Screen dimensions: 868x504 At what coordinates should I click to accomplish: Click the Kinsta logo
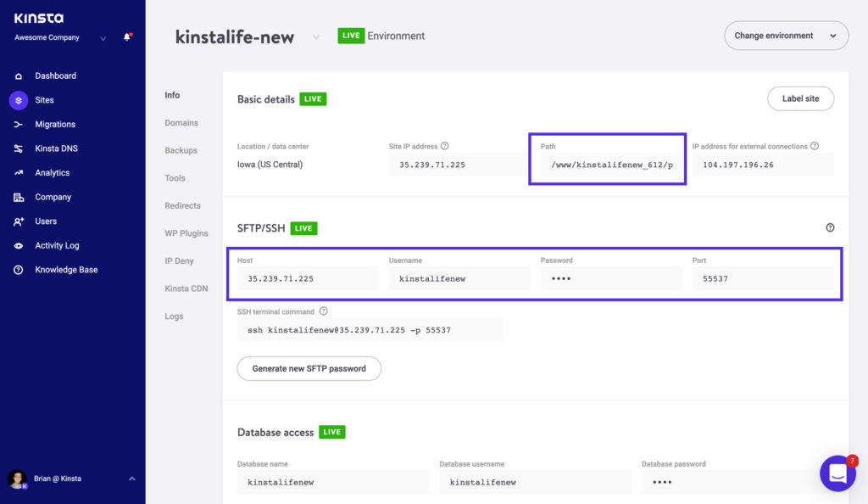pyautogui.click(x=39, y=19)
